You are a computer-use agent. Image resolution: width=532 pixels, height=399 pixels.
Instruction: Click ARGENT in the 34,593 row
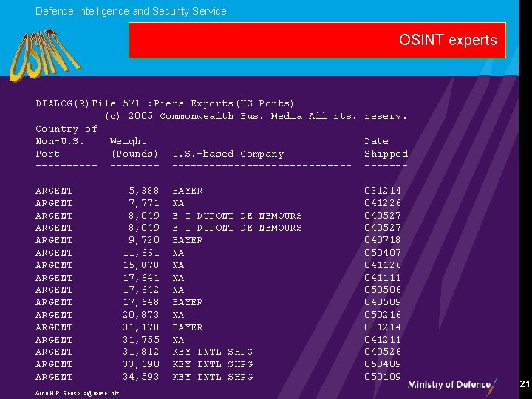(54, 378)
